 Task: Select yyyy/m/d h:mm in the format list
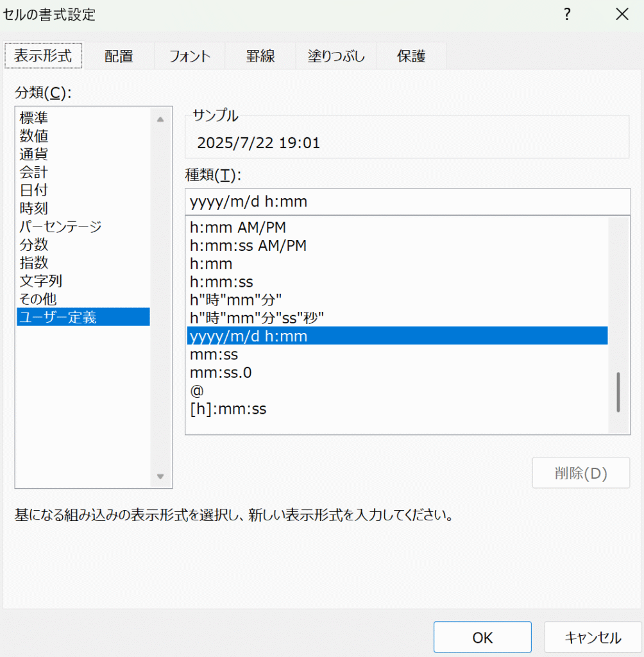coord(397,336)
